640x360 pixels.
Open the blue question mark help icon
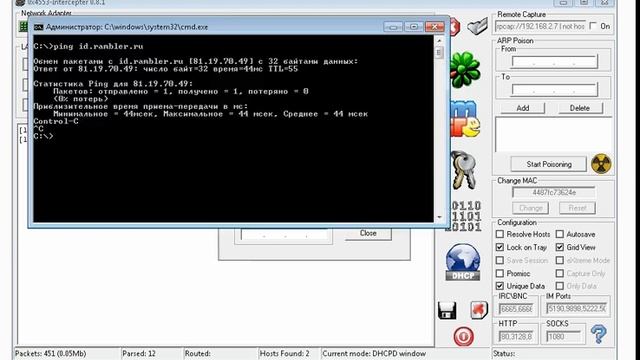(x=598, y=334)
